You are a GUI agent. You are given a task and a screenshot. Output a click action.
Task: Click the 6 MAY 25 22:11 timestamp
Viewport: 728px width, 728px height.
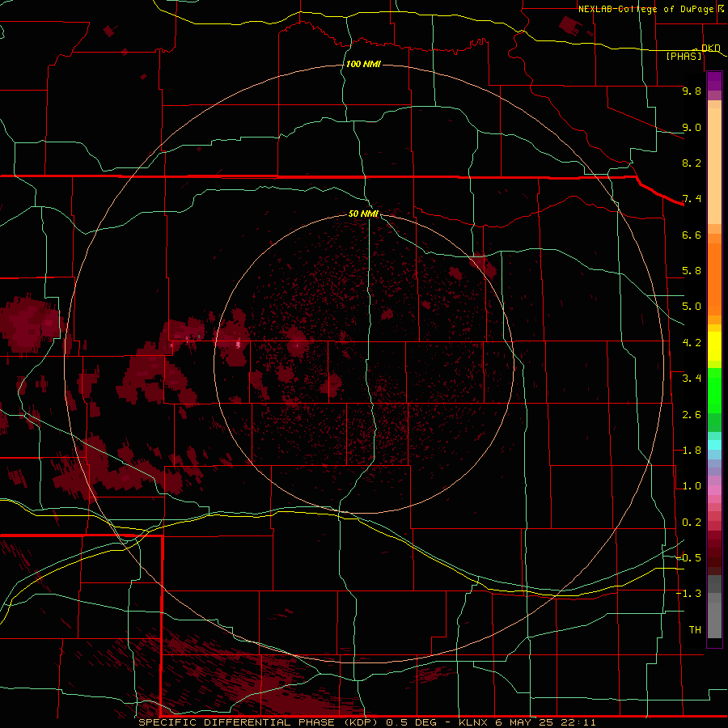coord(545,722)
